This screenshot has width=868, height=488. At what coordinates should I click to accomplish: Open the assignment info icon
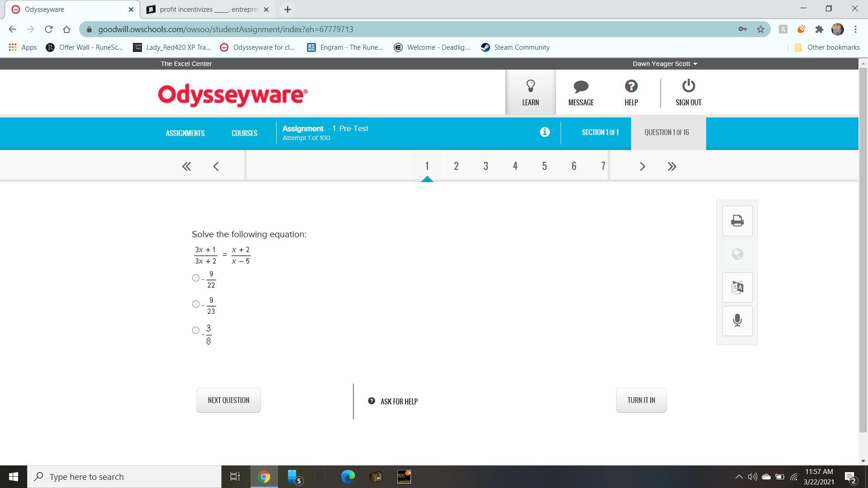coord(544,132)
